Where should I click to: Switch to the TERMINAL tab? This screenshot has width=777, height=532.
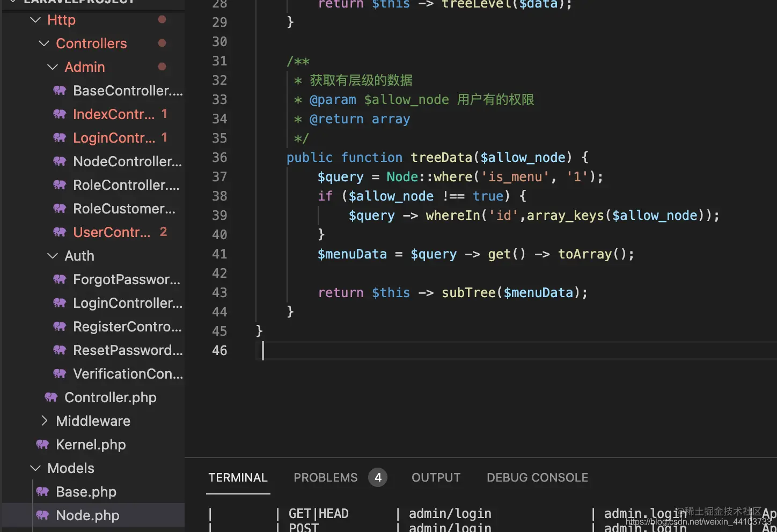tap(238, 477)
